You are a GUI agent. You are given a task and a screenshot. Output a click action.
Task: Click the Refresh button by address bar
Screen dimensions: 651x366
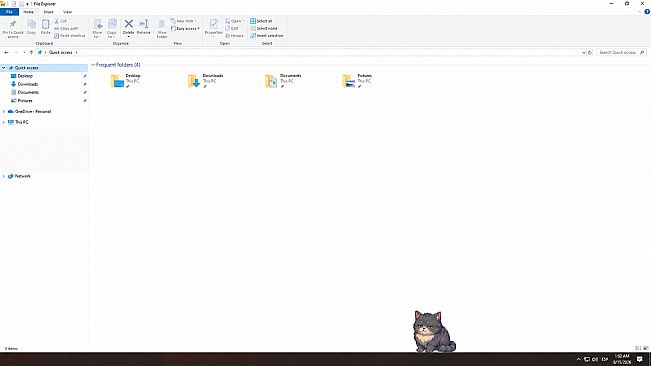(590, 53)
